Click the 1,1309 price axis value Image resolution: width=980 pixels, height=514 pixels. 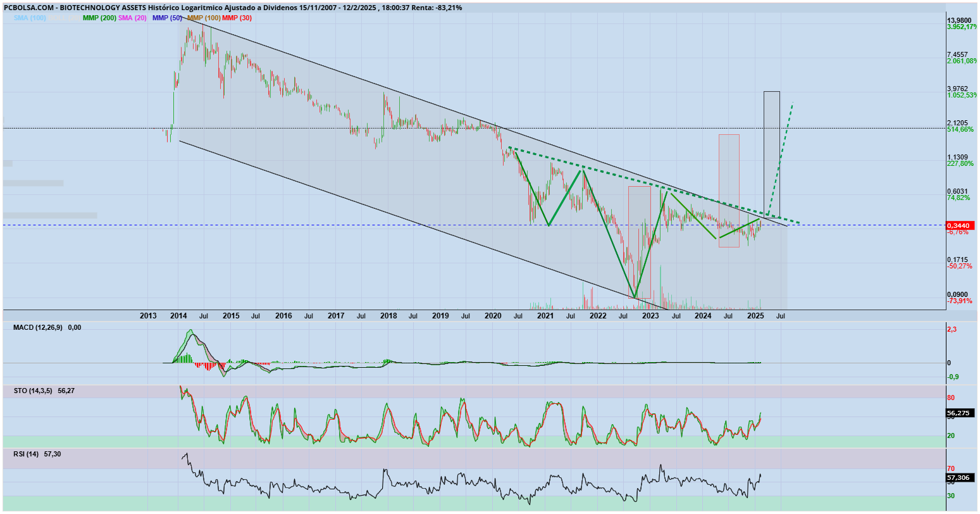coord(958,157)
